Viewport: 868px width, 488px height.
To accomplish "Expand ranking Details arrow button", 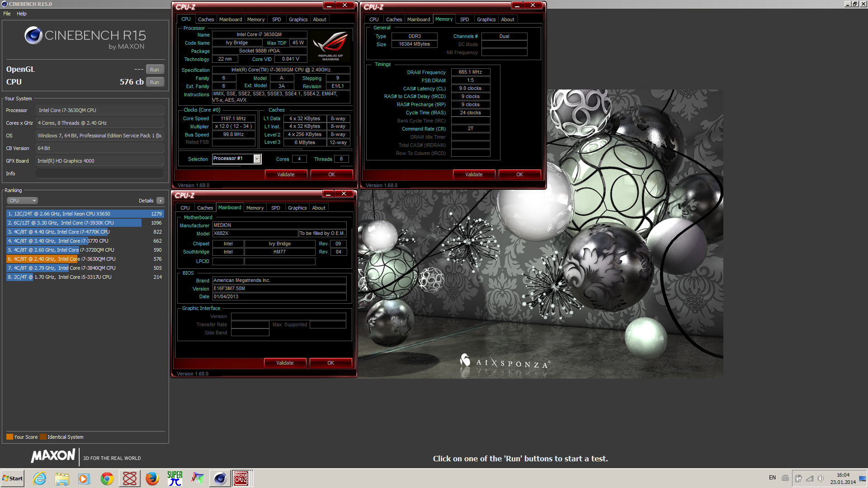I will coord(160,201).
